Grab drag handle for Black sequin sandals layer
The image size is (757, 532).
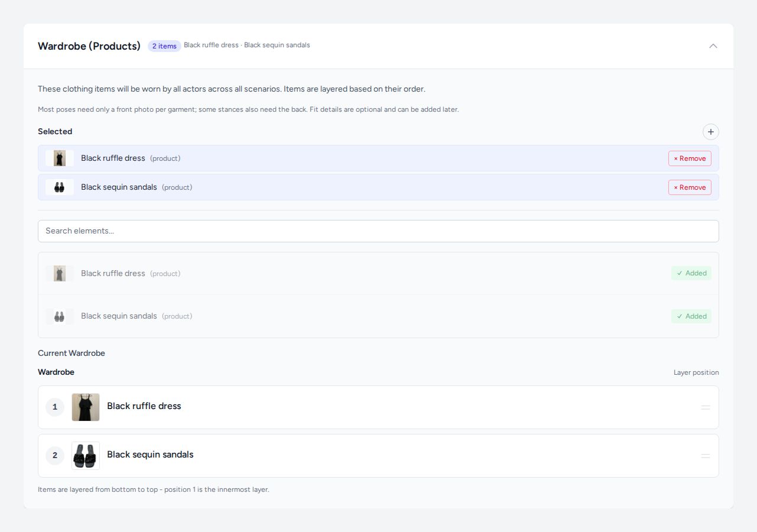(x=706, y=456)
